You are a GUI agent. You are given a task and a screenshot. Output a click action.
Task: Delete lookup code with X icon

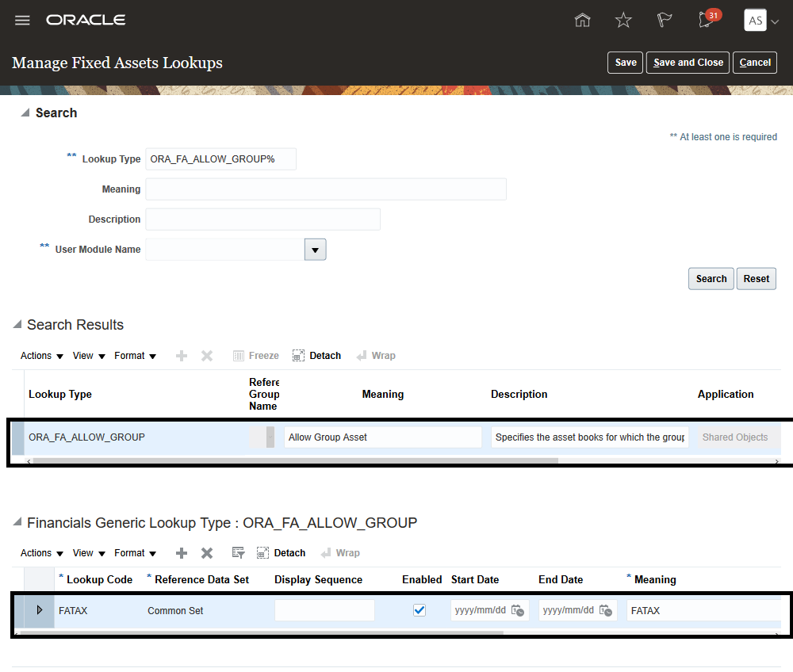coord(207,553)
